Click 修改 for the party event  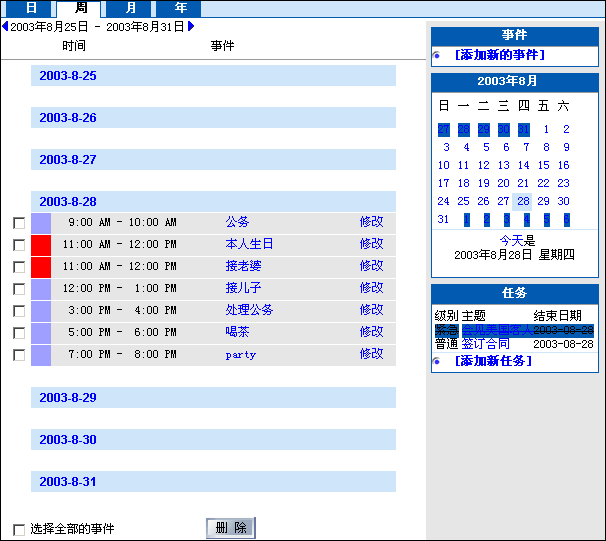371,354
